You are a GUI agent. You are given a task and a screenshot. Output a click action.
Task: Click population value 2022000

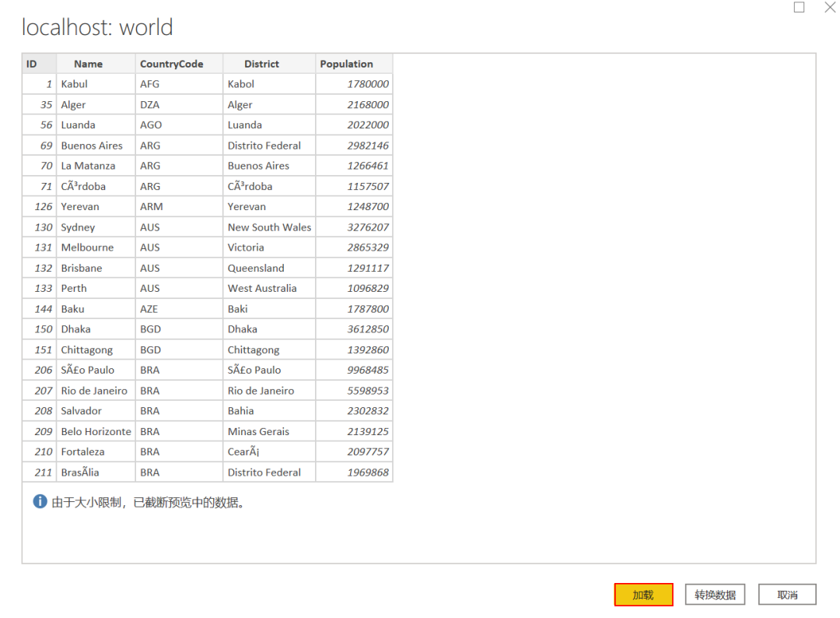click(354, 125)
